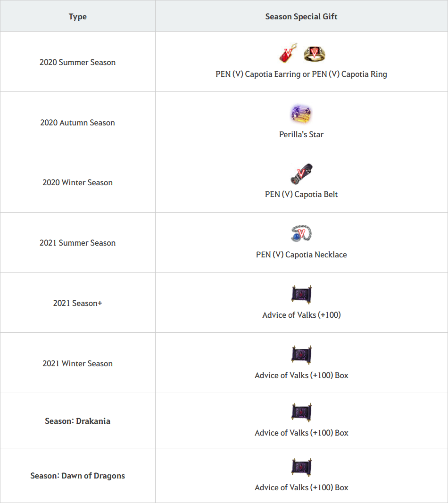This screenshot has width=448, height=503.
Task: Click Valks Box icon for 2021 Winter Season
Action: coord(301,355)
